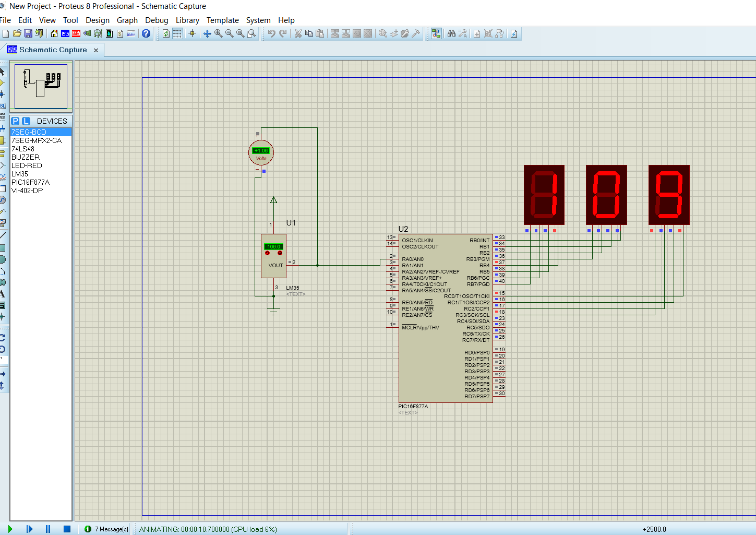The height and width of the screenshot is (535, 756).
Task: Open the Library menu
Action: [x=187, y=20]
